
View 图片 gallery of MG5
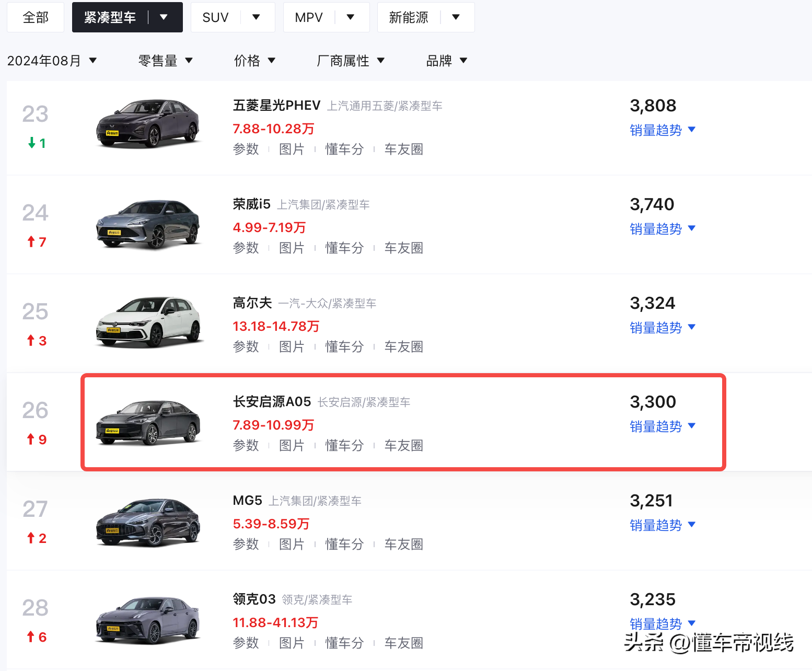click(292, 544)
